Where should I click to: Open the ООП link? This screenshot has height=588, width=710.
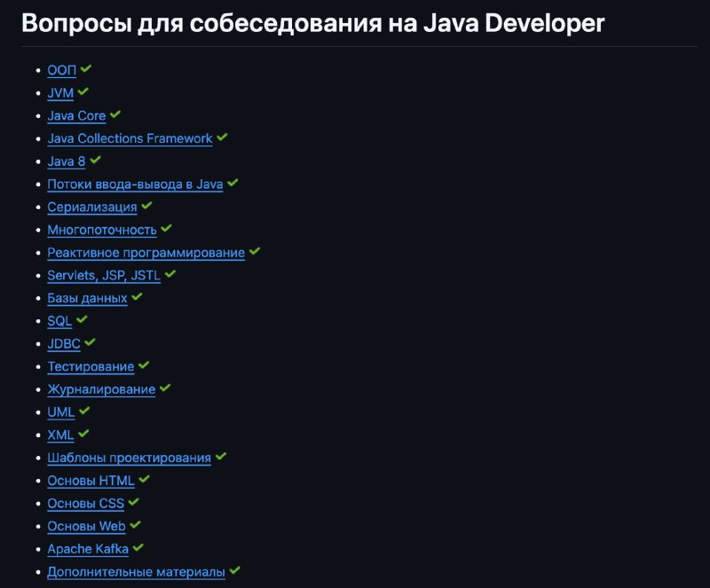coord(61,70)
